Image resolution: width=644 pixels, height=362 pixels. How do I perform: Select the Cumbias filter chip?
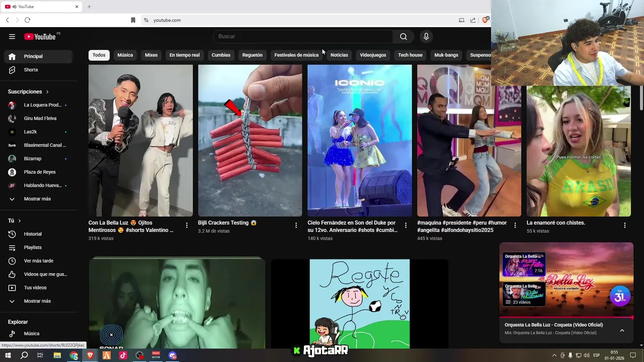pos(221,55)
